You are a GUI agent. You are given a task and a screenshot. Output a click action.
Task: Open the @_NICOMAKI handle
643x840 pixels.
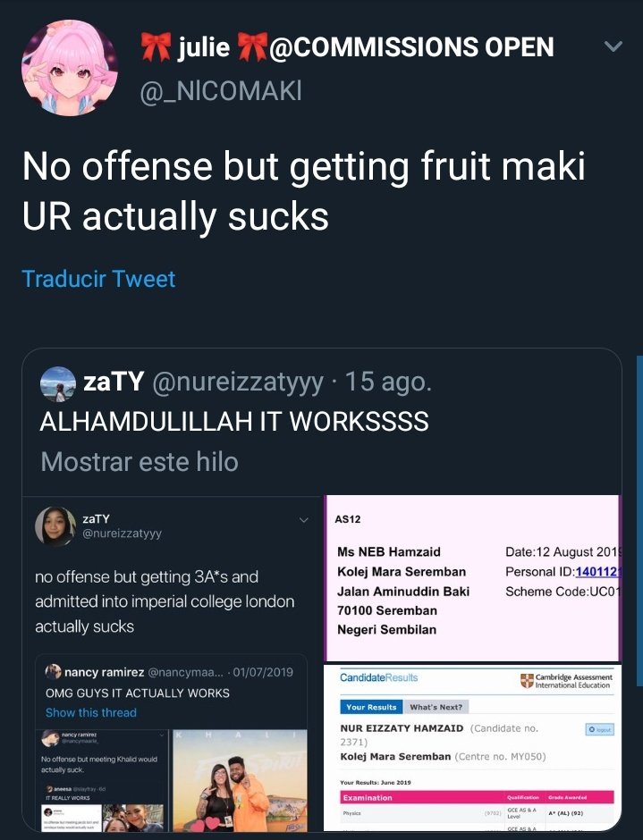[x=220, y=90]
